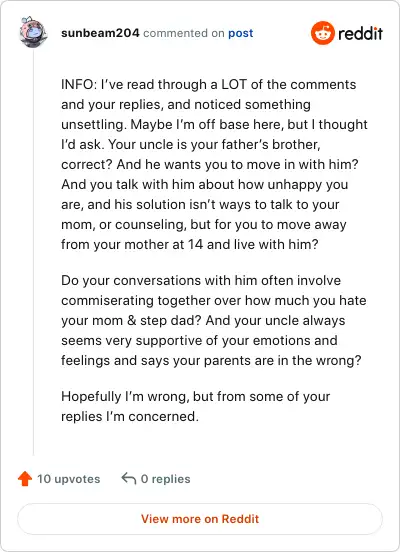Click sunbeam204's avatar picture
The width and height of the screenshot is (400, 552).
click(x=33, y=32)
